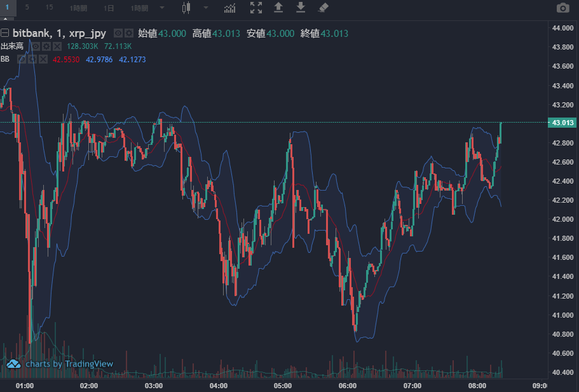Open the candlestick chart style selector
The width and height of the screenshot is (579, 392).
coord(186,8)
